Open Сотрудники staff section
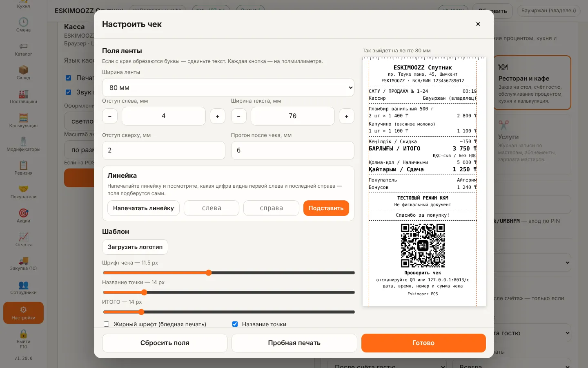588x368 pixels. pos(23,287)
